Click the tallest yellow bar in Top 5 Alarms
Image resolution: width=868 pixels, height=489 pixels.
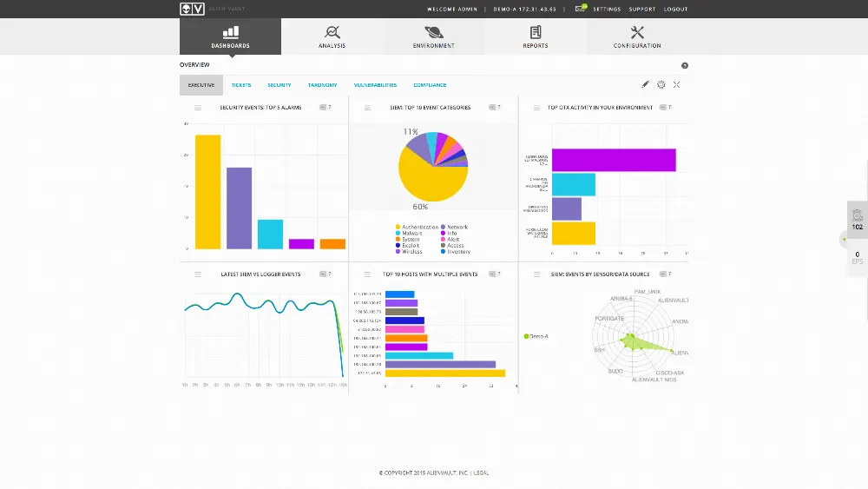pyautogui.click(x=207, y=191)
